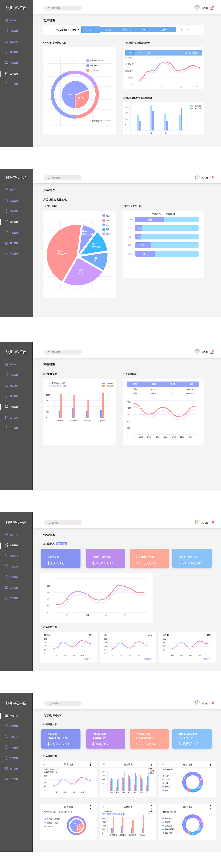Viewport: 221px width, 868px height.
Task: Open the mail icon on the 销售管理 page header
Action: pos(212,523)
